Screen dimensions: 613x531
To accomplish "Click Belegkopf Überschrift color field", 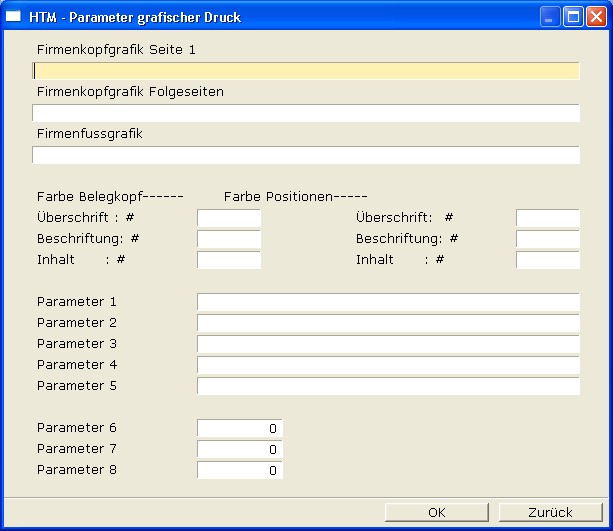I will pyautogui.click(x=229, y=218).
